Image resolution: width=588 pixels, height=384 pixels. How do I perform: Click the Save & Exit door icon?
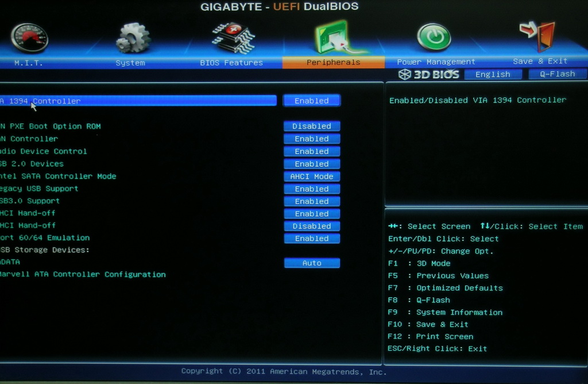pos(537,36)
